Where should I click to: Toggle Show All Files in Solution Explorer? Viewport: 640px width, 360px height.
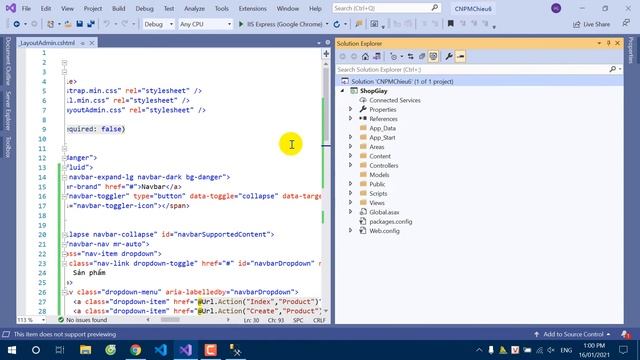(433, 56)
